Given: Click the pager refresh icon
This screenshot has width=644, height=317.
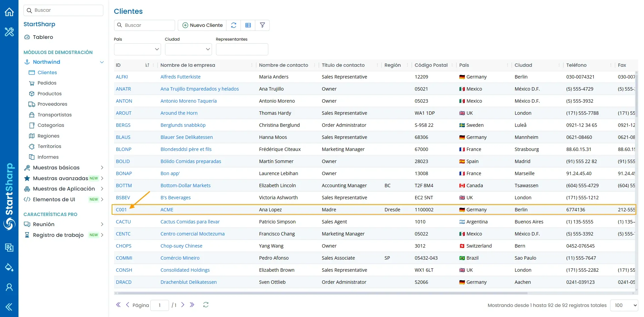Looking at the screenshot, I should pos(206,305).
